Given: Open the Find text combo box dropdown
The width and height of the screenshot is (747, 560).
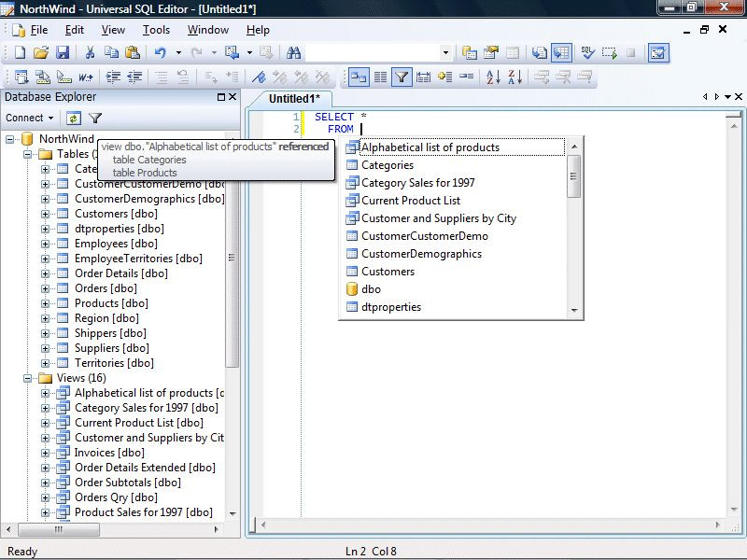Looking at the screenshot, I should click(x=445, y=52).
